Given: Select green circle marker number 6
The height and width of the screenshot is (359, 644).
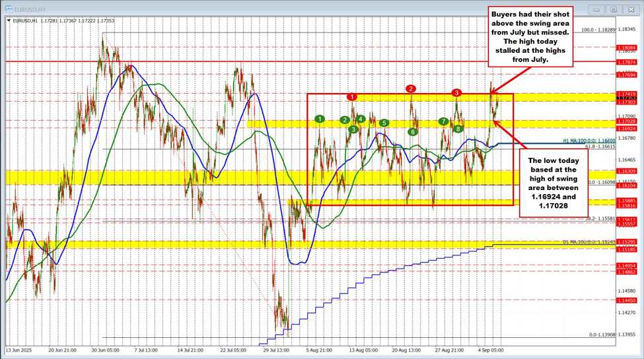Looking at the screenshot, I should point(412,132).
